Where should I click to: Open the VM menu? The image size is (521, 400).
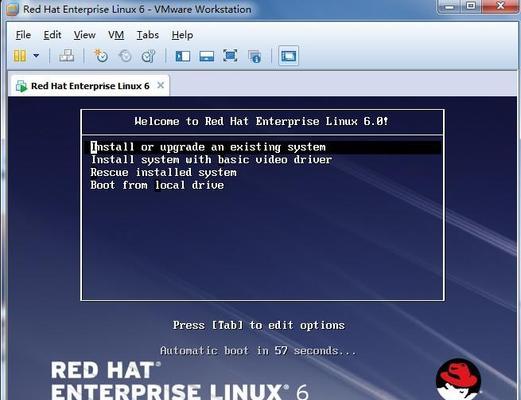click(x=116, y=35)
